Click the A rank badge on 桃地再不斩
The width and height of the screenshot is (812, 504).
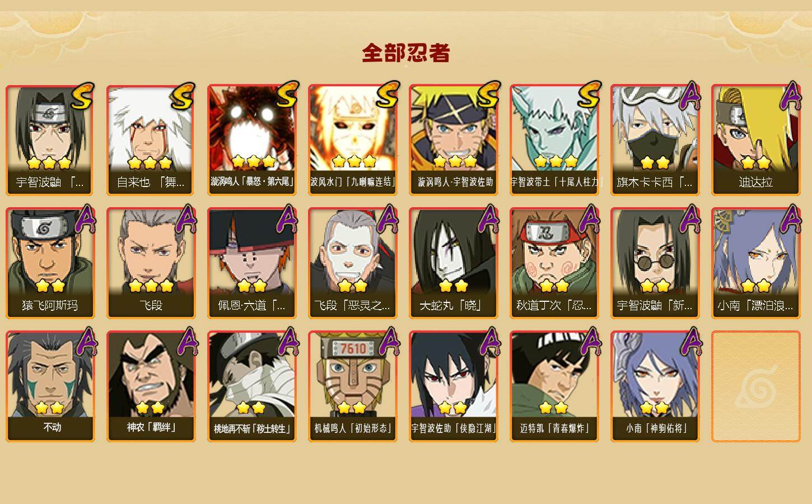click(287, 342)
